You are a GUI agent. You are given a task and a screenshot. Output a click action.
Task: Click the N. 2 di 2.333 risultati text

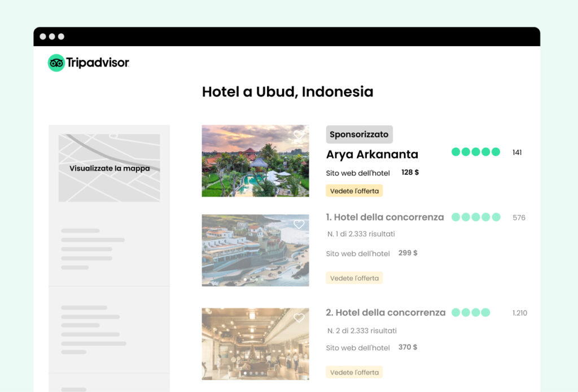[362, 331]
